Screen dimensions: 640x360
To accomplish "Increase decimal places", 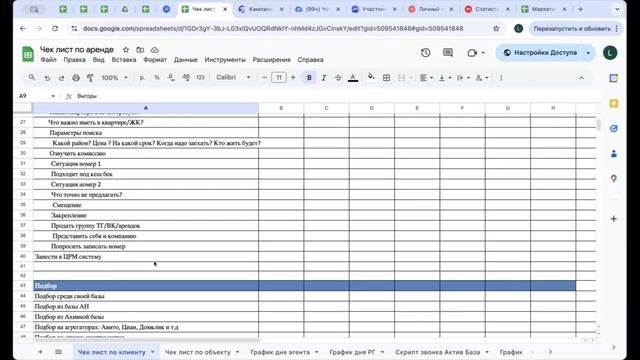I will [x=186, y=78].
